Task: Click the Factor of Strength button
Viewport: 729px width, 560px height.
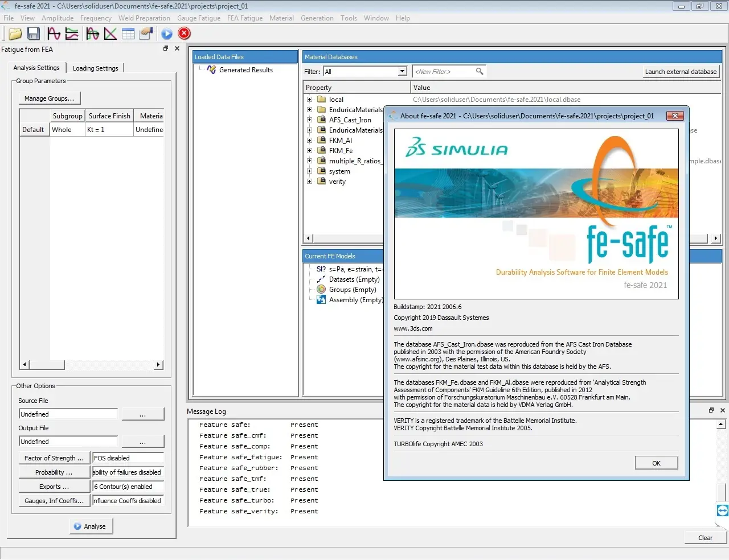Action: click(54, 458)
